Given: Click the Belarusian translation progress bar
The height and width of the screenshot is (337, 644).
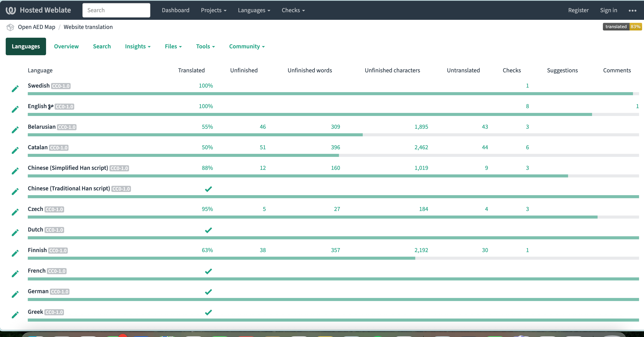Looking at the screenshot, I should click(195, 135).
